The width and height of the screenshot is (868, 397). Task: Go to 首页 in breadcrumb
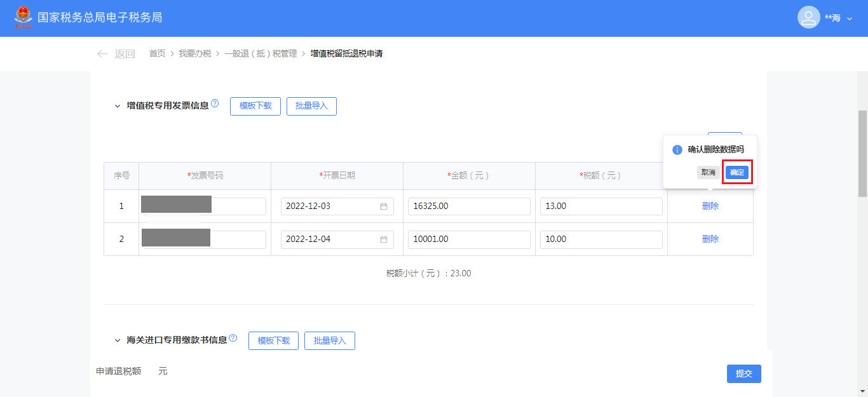pos(157,54)
